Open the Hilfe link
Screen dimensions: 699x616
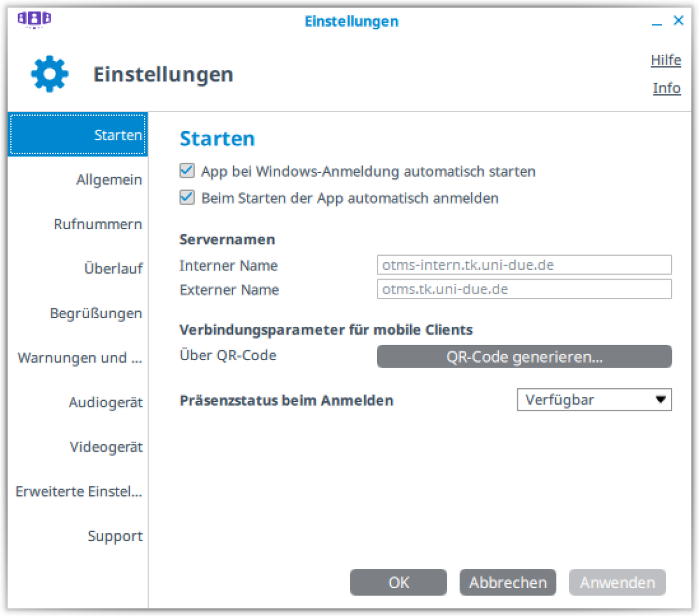666,60
